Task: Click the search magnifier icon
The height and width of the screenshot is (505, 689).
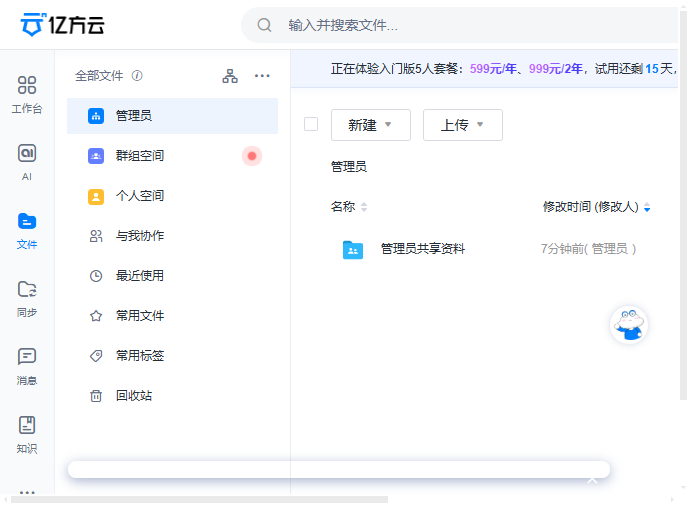Action: [264, 25]
